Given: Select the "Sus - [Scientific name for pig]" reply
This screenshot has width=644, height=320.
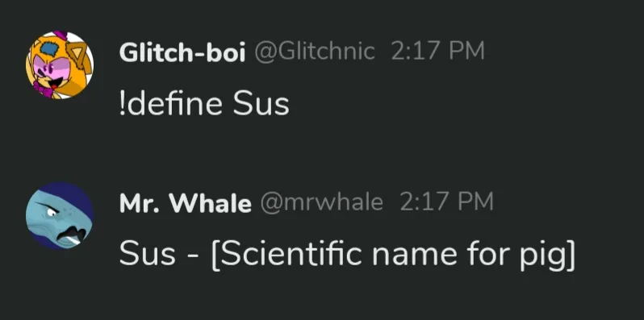Looking at the screenshot, I should 348,256.
